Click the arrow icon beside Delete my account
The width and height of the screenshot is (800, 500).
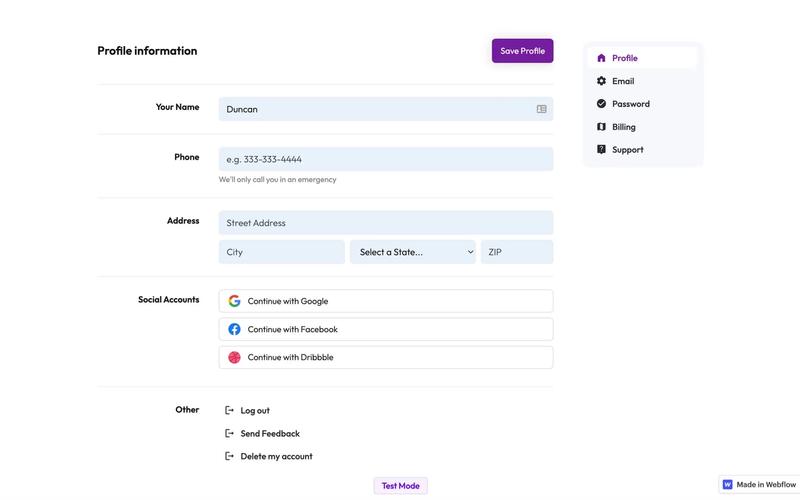[229, 456]
